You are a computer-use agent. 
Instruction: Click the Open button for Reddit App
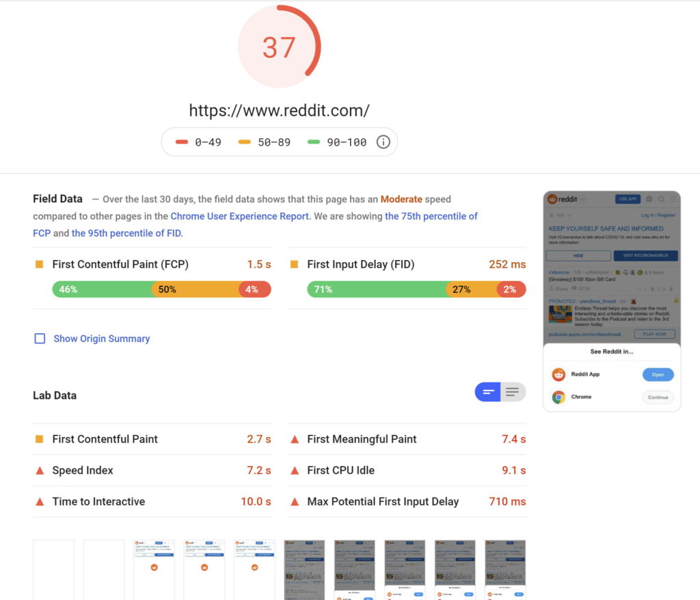coord(658,374)
